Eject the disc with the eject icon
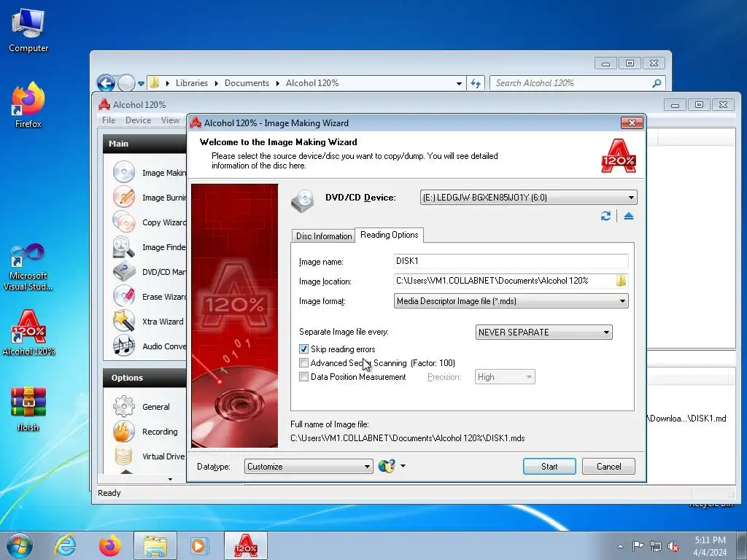The image size is (747, 560). coord(628,216)
